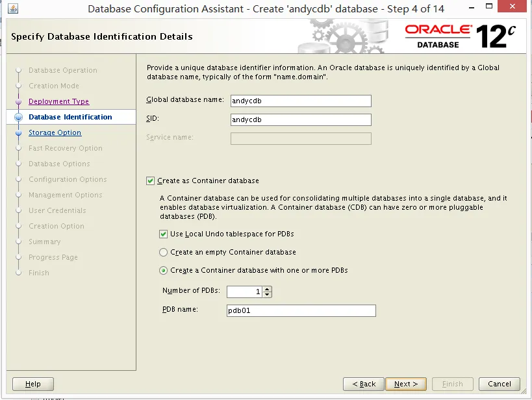Click the Number of PDBs label

(x=191, y=290)
